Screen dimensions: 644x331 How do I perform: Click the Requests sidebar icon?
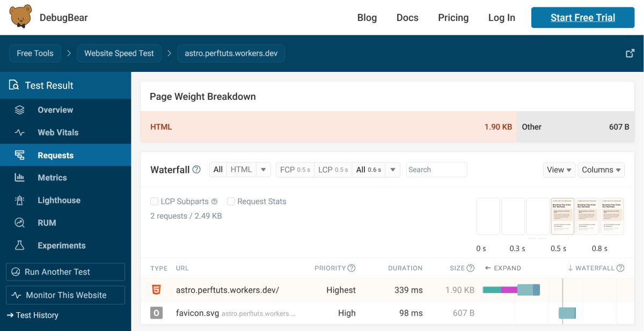coord(20,155)
